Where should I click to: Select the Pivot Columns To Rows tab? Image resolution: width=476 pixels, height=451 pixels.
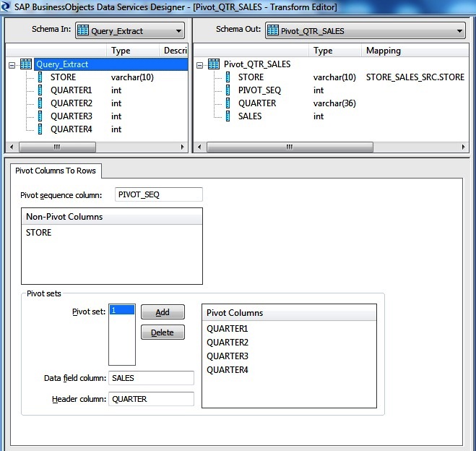[x=56, y=171]
